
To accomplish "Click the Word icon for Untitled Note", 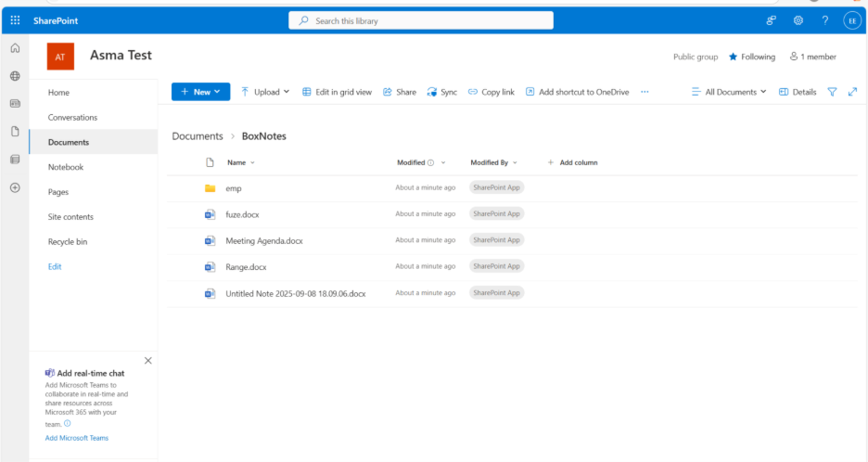I will coord(210,293).
